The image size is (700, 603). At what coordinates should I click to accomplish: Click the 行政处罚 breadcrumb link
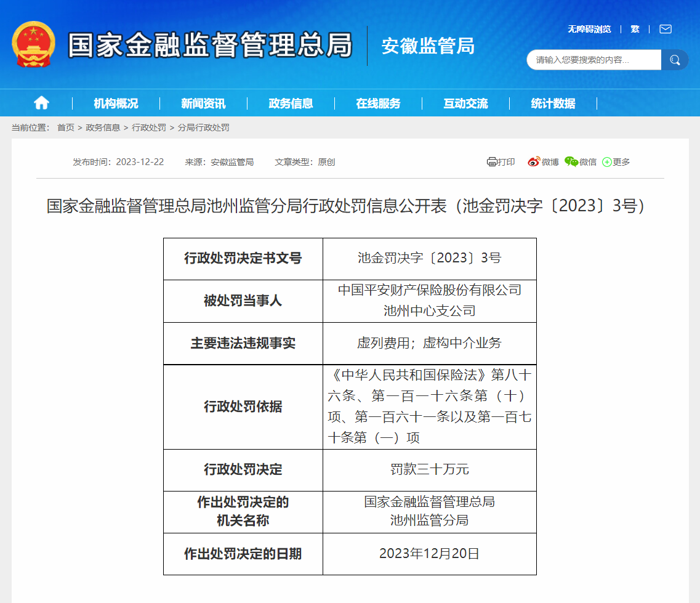(148, 127)
